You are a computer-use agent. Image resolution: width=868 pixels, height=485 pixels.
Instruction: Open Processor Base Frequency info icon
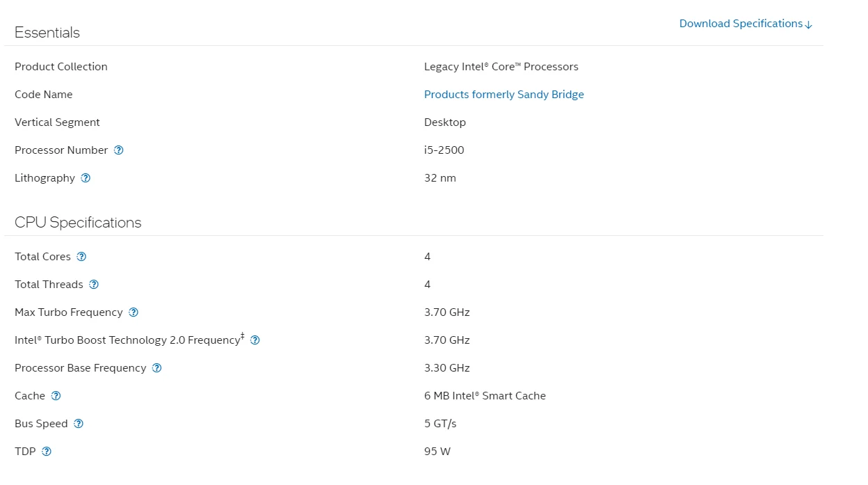click(157, 368)
